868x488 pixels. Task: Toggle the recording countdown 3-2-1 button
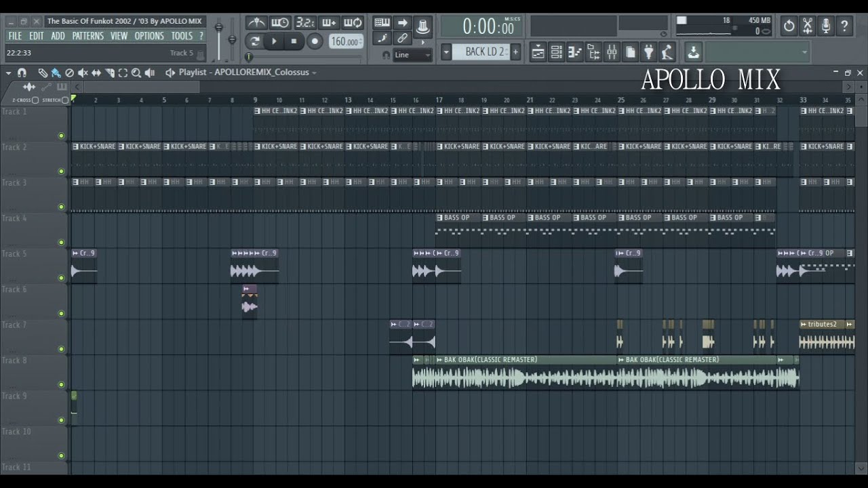tap(304, 23)
